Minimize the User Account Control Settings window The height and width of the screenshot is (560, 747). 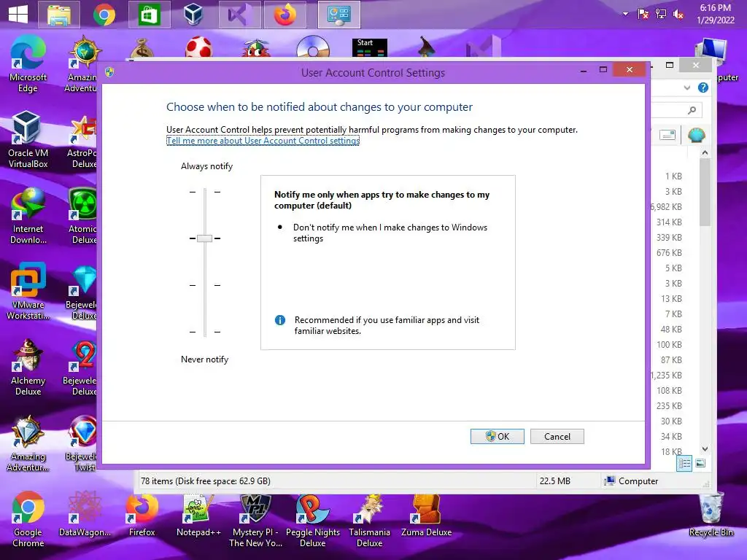click(x=583, y=71)
